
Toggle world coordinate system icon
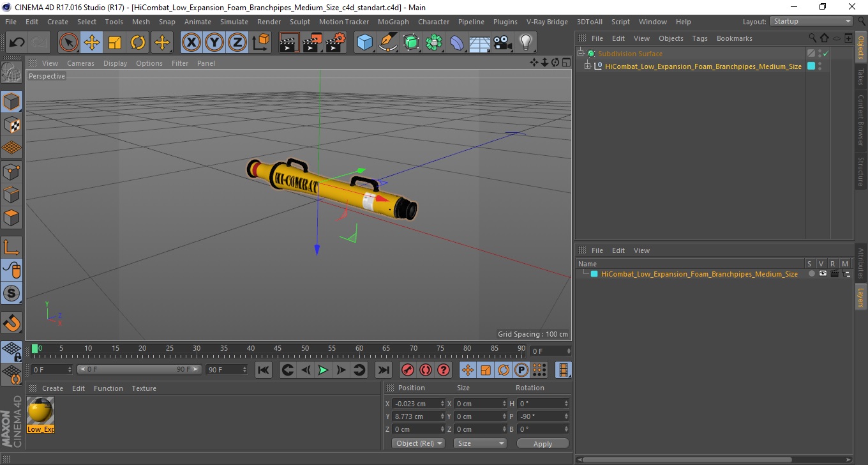[x=260, y=43]
